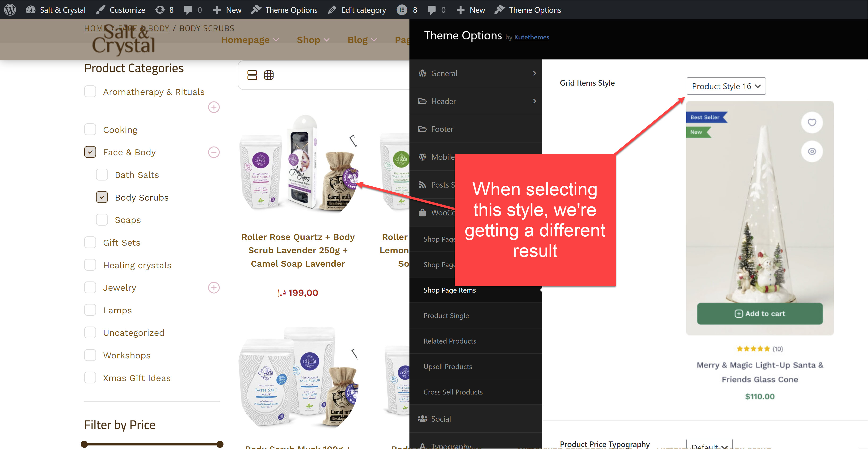
Task: Click Add to cart on preview product
Action: 759,314
